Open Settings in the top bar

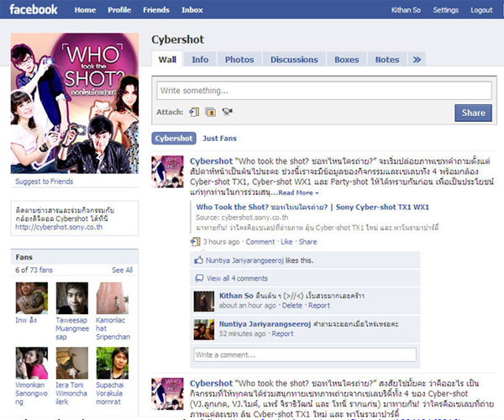click(446, 10)
